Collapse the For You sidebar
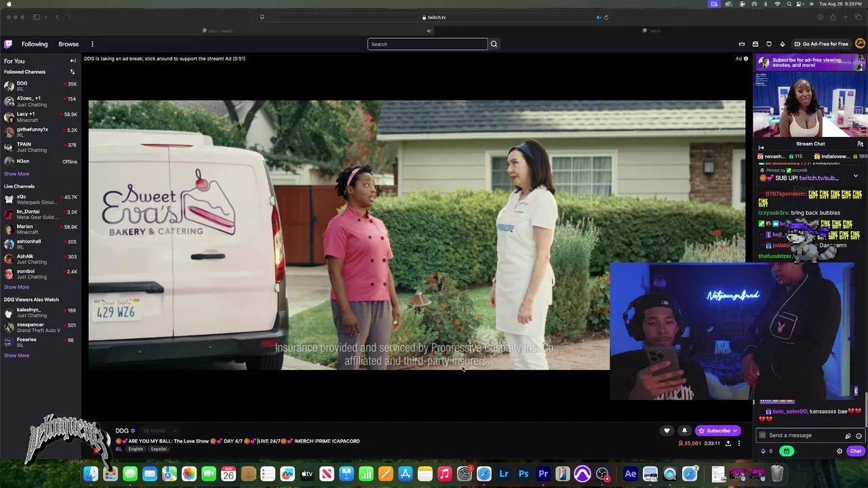Viewport: 868px width, 488px height. pyautogui.click(x=73, y=61)
